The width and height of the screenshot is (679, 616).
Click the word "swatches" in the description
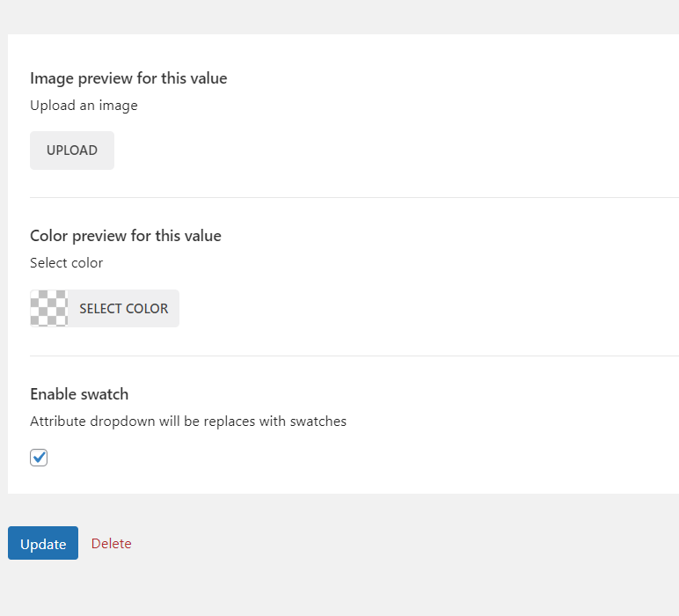pos(318,422)
